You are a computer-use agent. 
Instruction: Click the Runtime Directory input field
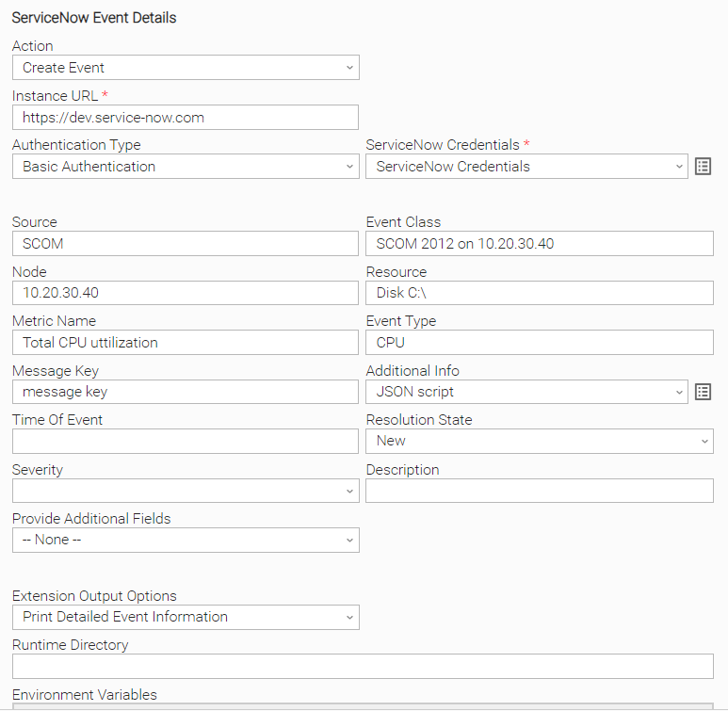[363, 667]
